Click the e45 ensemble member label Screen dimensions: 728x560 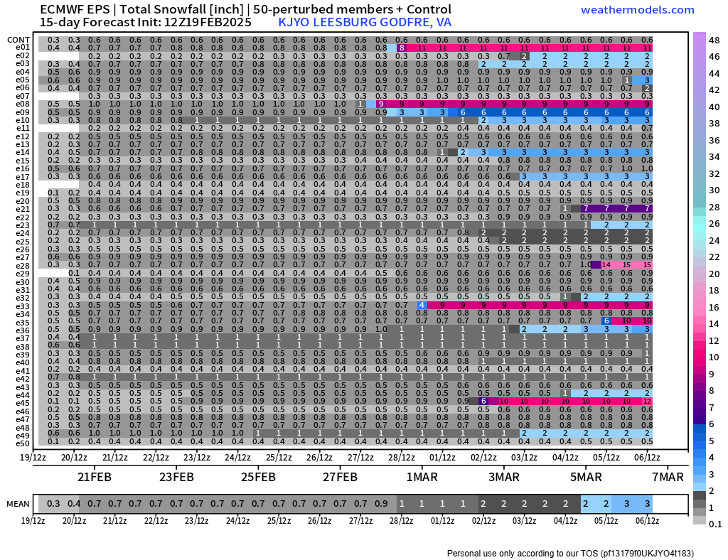[23, 402]
